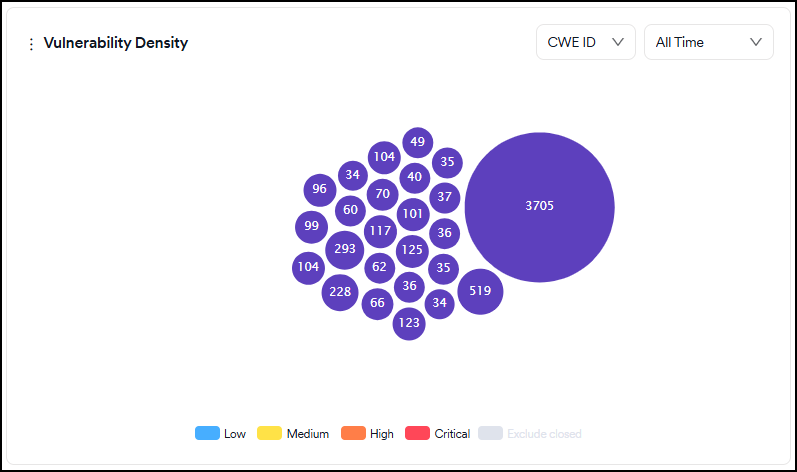This screenshot has width=797, height=472.
Task: Select the bubble labeled 125
Action: (412, 249)
